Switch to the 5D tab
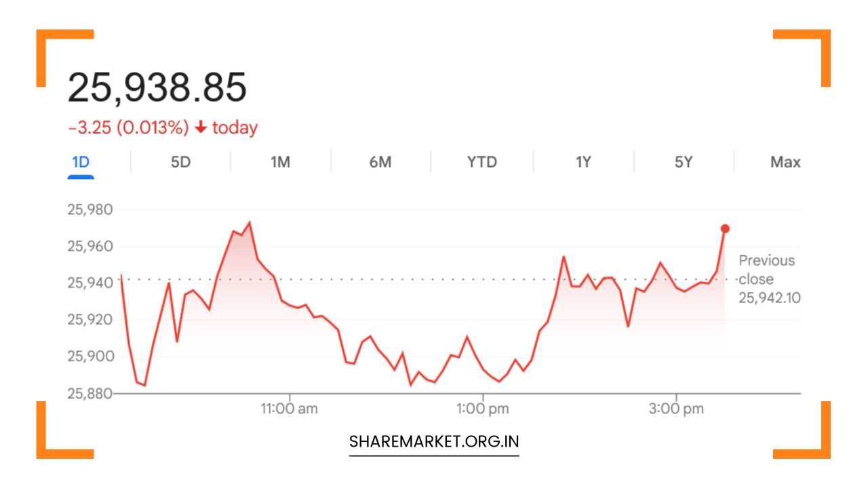 pyautogui.click(x=180, y=163)
